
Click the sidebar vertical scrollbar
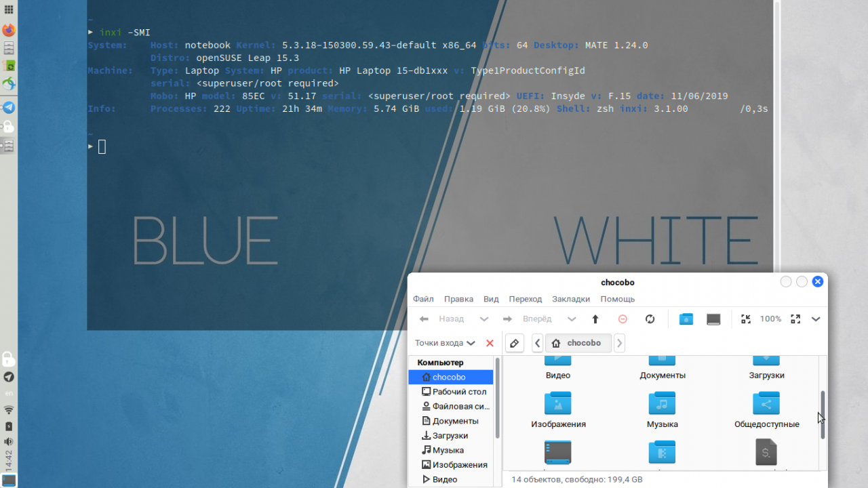(x=498, y=398)
